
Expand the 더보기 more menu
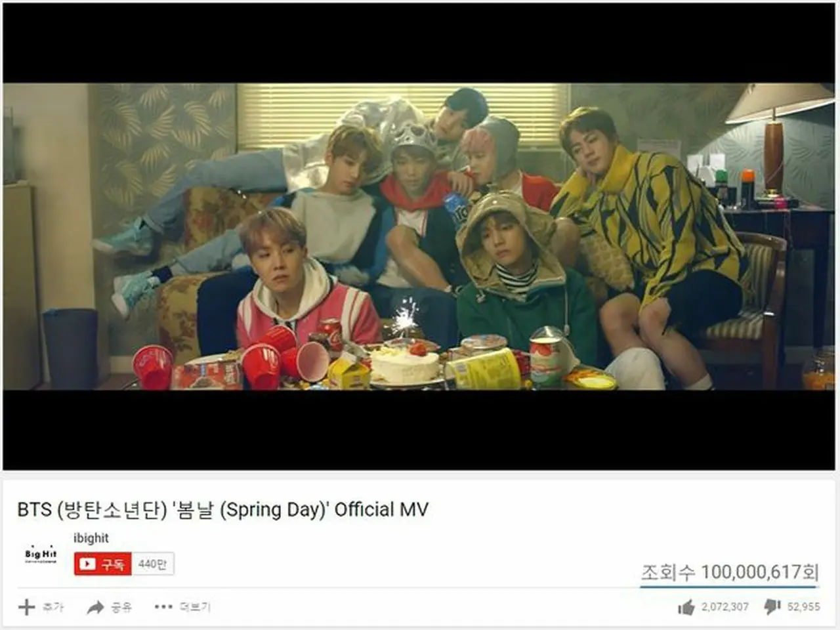click(x=195, y=607)
